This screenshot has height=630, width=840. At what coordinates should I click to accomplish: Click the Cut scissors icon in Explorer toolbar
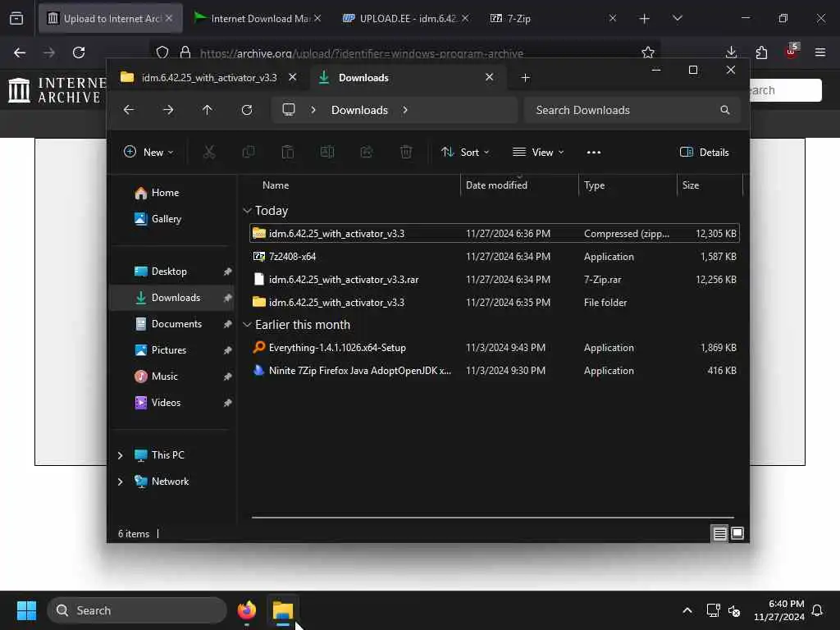[x=209, y=152]
